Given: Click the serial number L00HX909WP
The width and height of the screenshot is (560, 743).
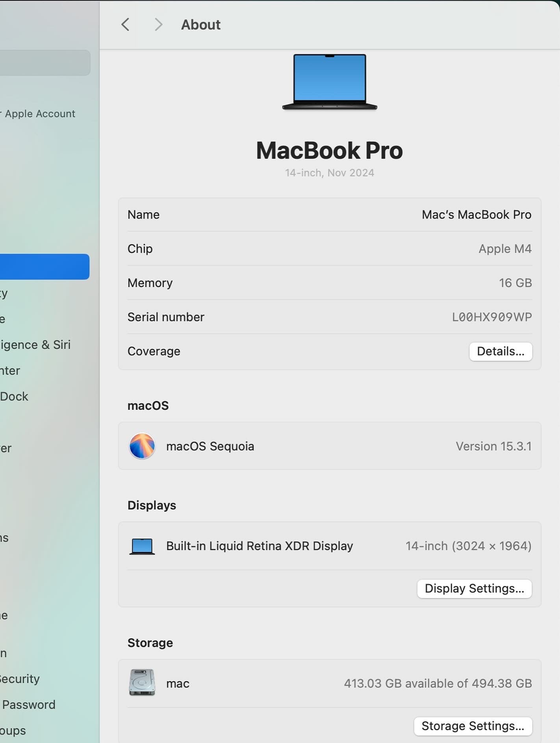Looking at the screenshot, I should pos(491,317).
